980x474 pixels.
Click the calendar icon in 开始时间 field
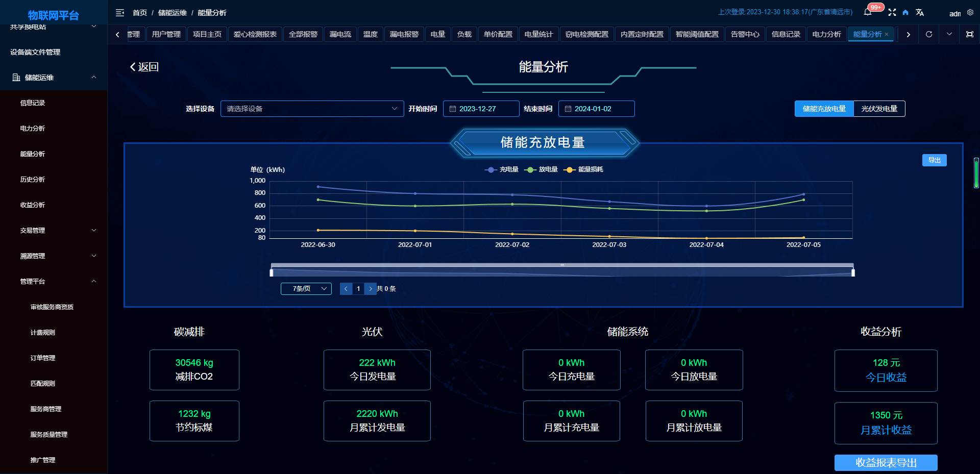click(x=452, y=109)
